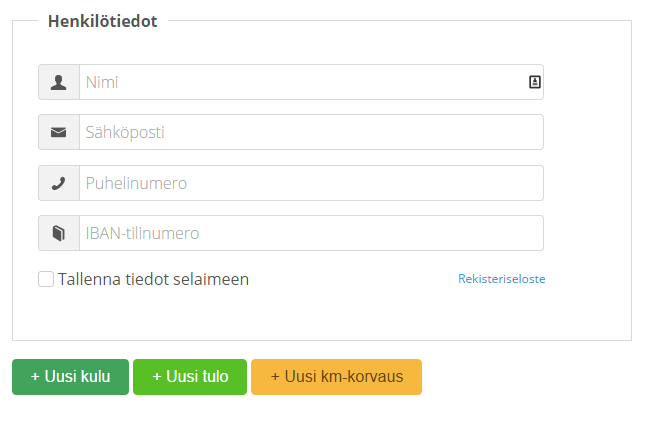This screenshot has height=424, width=647.
Task: Focus the Nimi text field
Action: click(300, 82)
